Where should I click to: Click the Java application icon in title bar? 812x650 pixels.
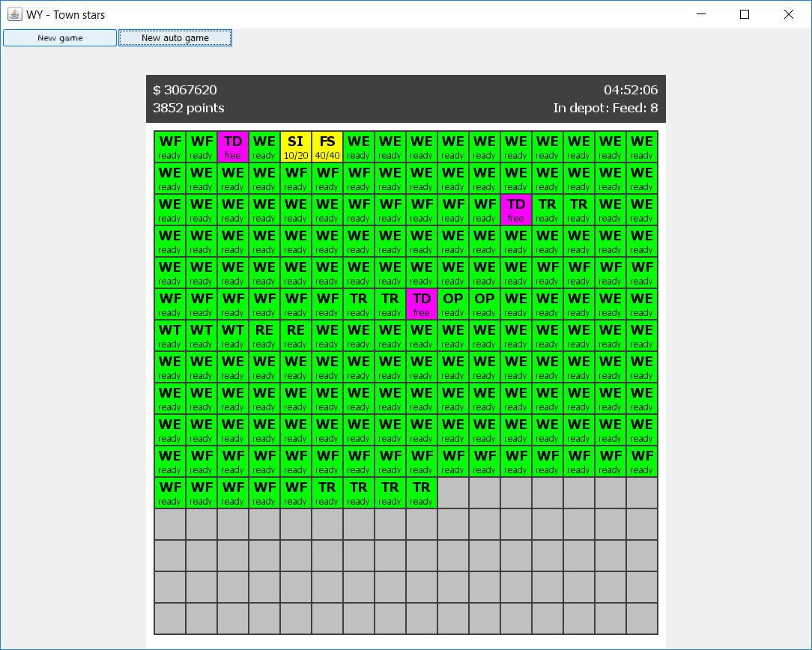[14, 14]
